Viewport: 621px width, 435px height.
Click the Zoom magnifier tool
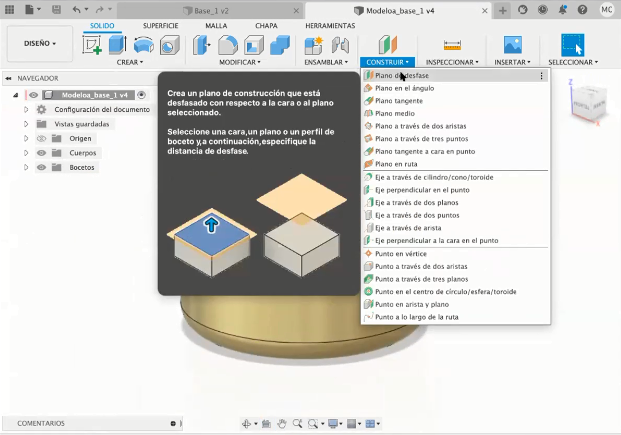click(297, 424)
